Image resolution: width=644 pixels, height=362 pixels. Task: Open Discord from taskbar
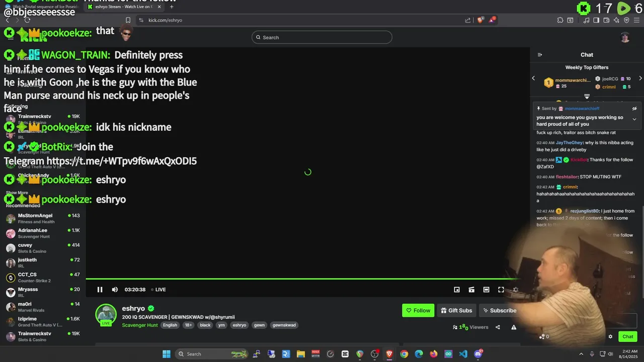[x=478, y=354]
